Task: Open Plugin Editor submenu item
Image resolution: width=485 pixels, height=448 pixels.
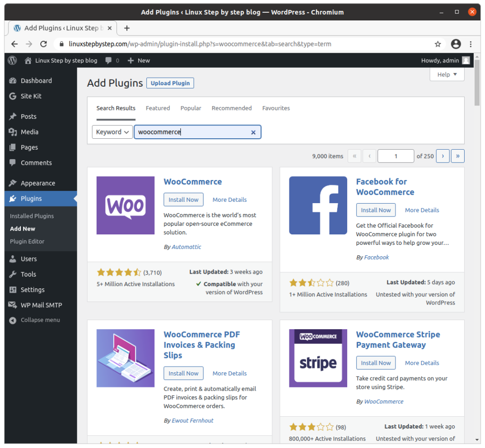Action: [27, 242]
